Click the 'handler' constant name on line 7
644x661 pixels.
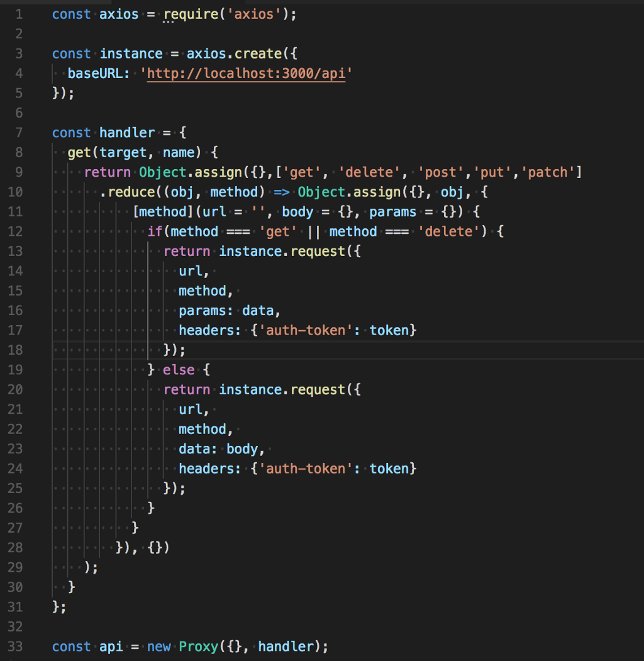click(x=127, y=133)
